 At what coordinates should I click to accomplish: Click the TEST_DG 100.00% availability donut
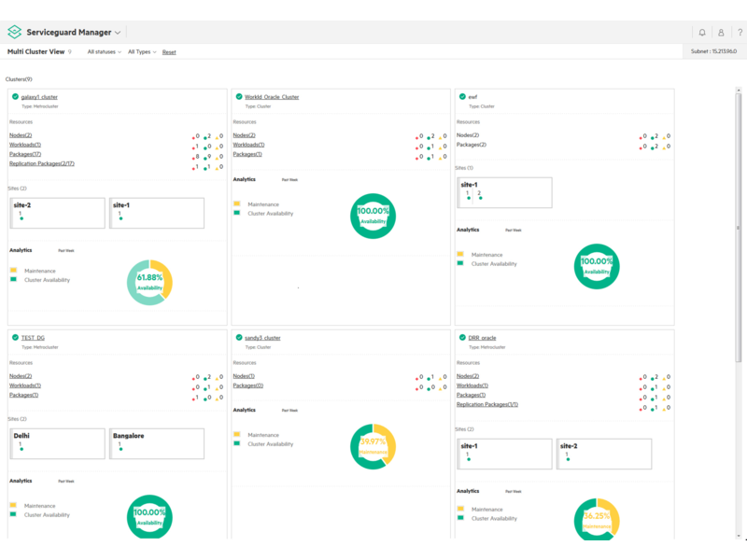[149, 517]
